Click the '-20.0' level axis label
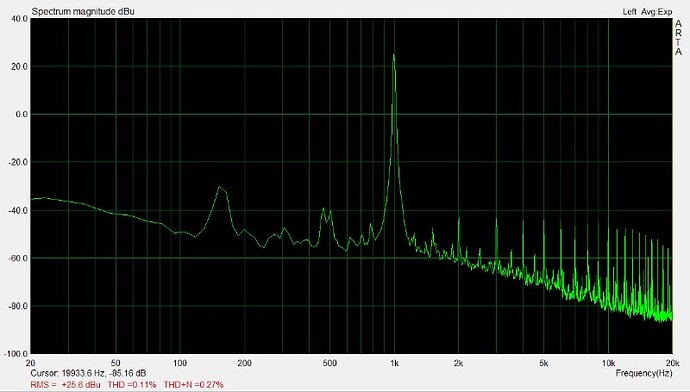 point(18,162)
